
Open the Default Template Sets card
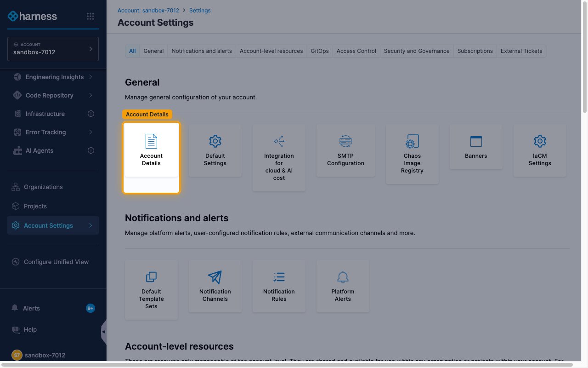pos(151,289)
